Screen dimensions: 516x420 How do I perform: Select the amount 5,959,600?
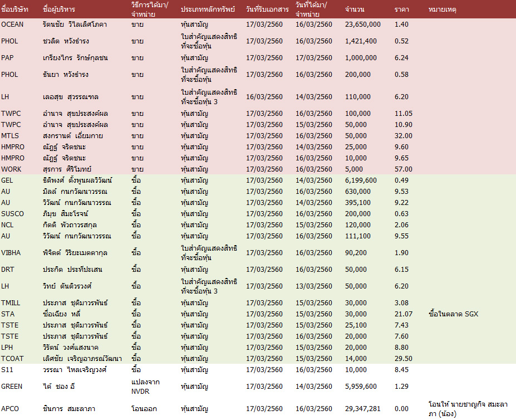click(x=361, y=387)
